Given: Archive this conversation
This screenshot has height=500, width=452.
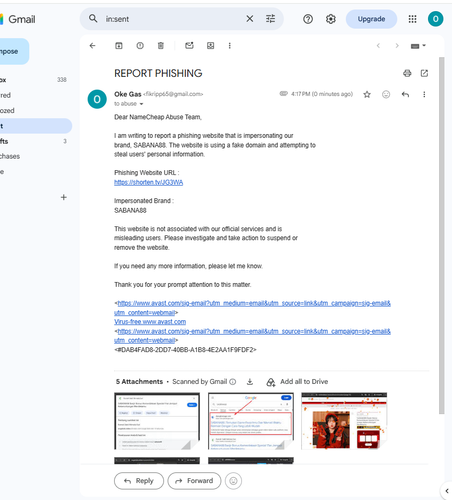Looking at the screenshot, I should (119, 46).
